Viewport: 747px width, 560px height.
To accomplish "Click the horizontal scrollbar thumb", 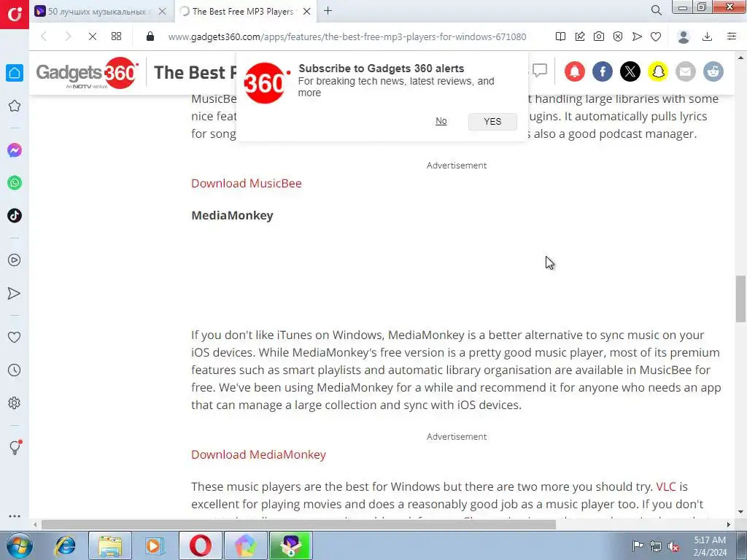I will pos(298,525).
